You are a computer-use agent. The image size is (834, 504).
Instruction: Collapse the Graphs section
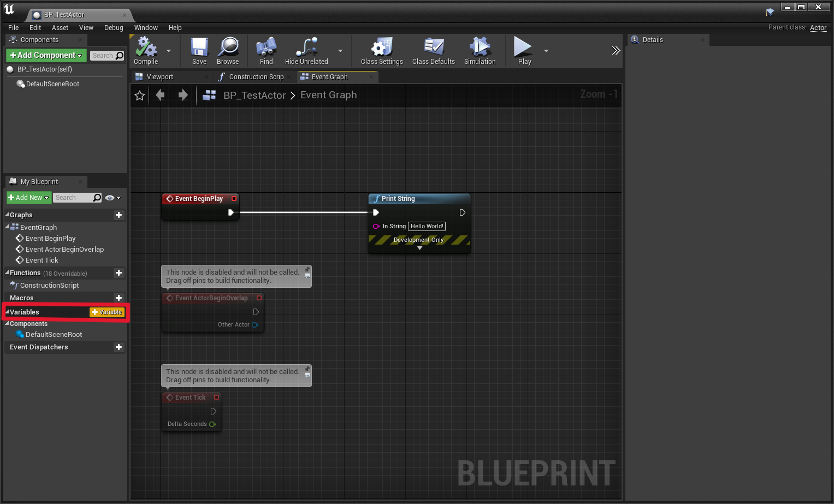[x=7, y=215]
